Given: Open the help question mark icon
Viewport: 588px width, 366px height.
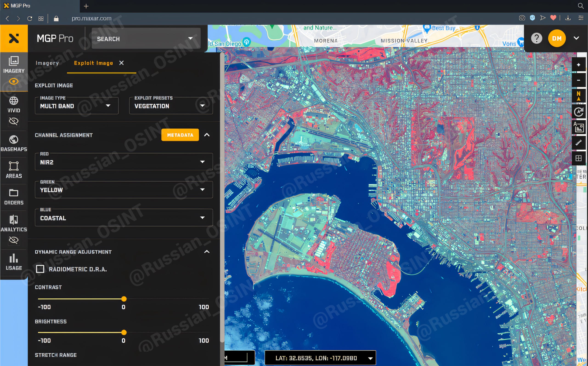Looking at the screenshot, I should 536,38.
